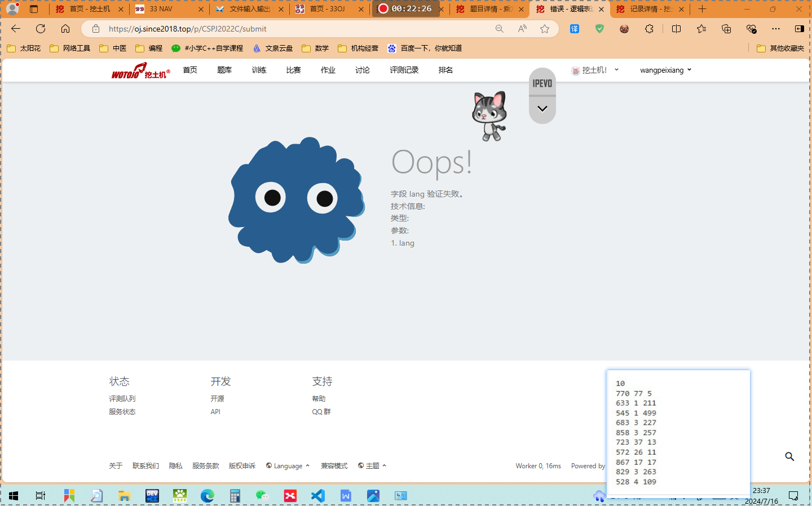This screenshot has width=812, height=506.
Task: Open the 其他收藏夹 folder
Action: (x=780, y=48)
